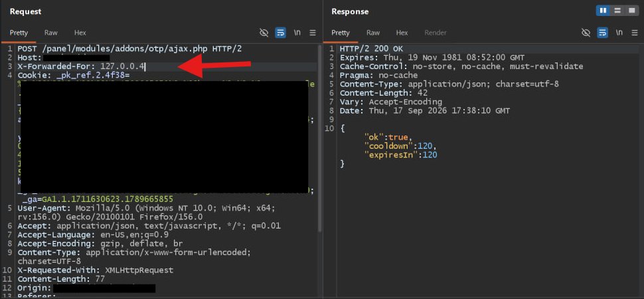Screen dimensions: 644x299
Task: Click the X-Requested-With: XMLHttpRequest header
Action: [96, 270]
